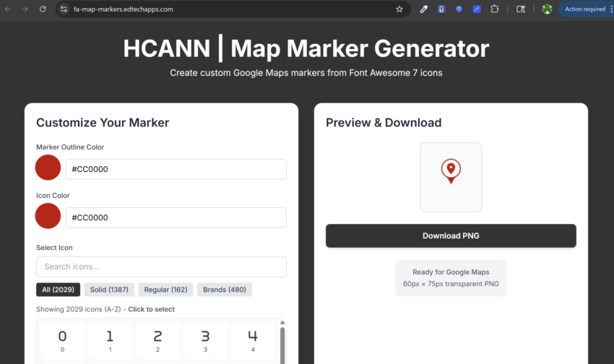Open site information icon in address bar
614x364 pixels.
(64, 9)
